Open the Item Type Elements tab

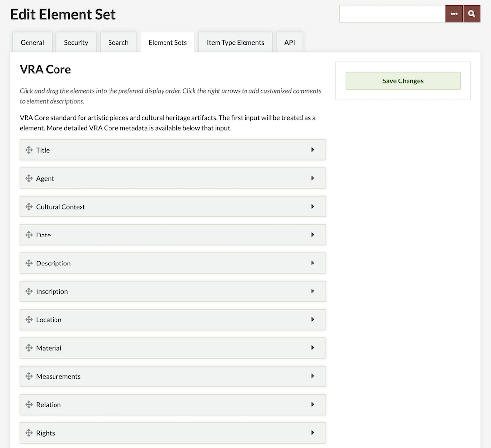[x=235, y=42]
